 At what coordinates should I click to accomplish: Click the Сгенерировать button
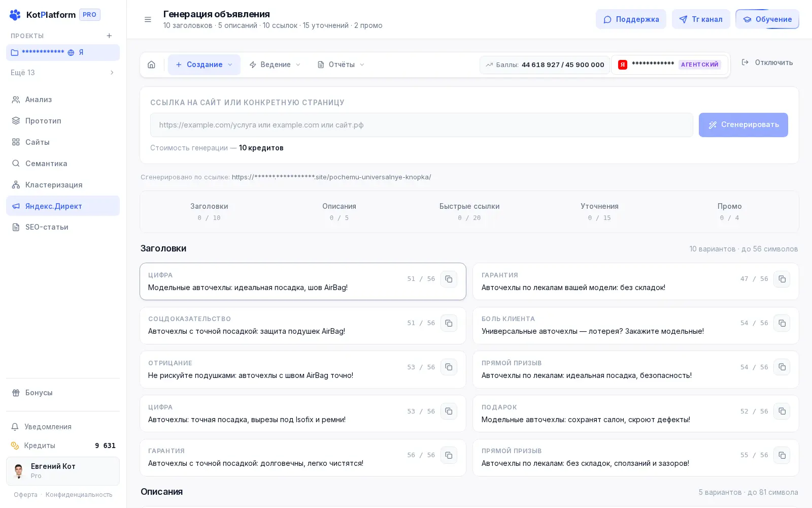pos(743,125)
